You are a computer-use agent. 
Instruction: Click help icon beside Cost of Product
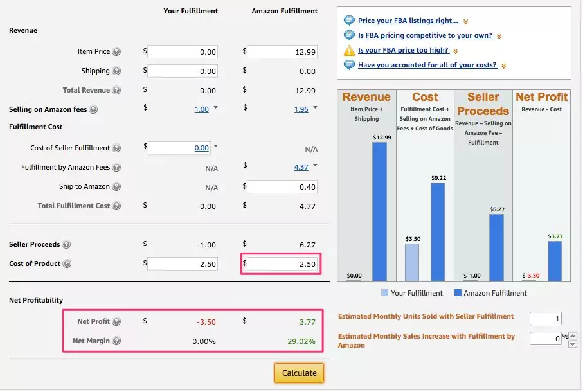(x=67, y=264)
